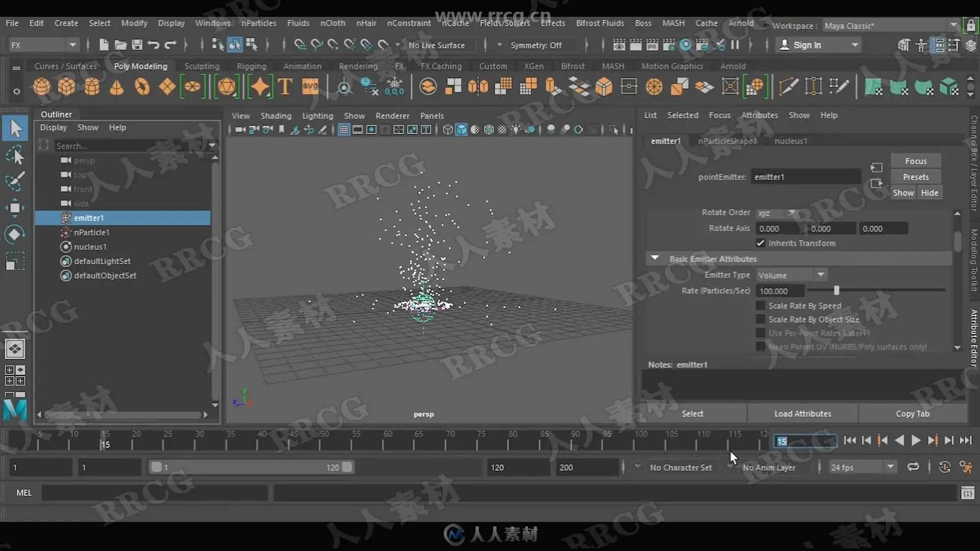This screenshot has height=551, width=980.
Task: Click the Load Attributes button
Action: click(802, 414)
